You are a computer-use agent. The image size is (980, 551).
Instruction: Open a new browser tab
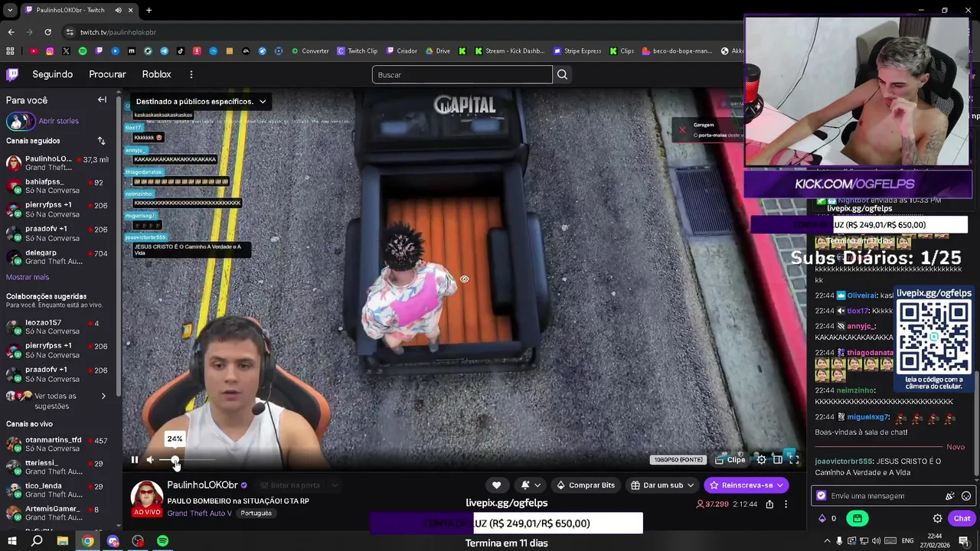click(149, 10)
